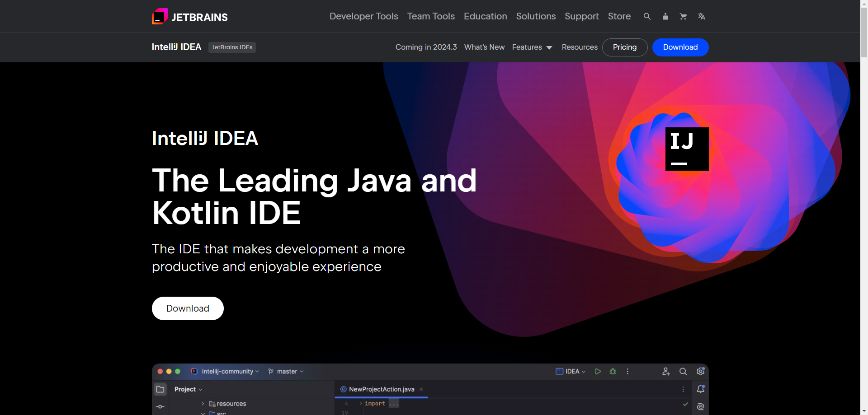Click the magnifier Search icon in IDE preview

click(683, 371)
